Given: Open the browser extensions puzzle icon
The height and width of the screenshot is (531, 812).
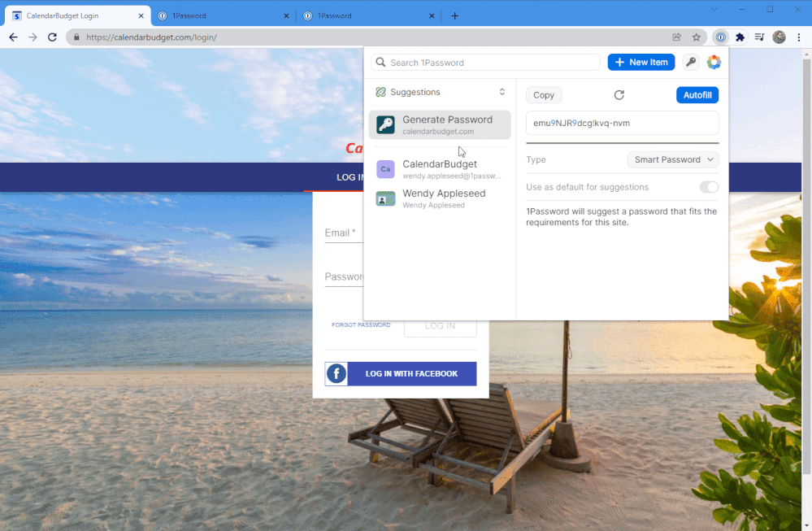Looking at the screenshot, I should tap(740, 37).
